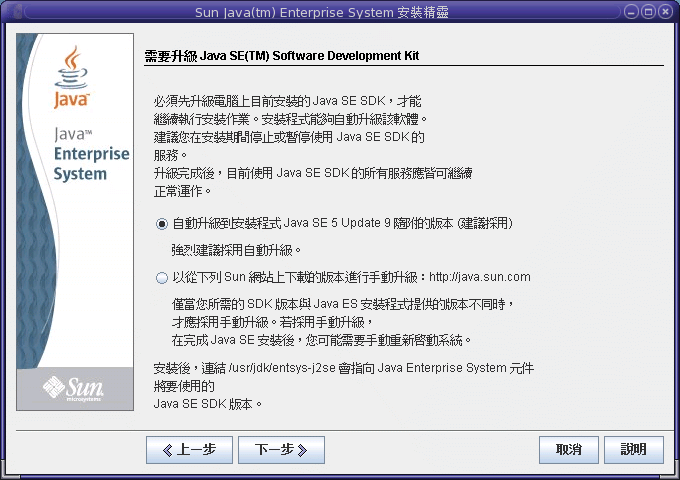680x480 pixels.
Task: Click heading 需要升級 Java SE(TM) Software Development Kit
Action: click(282, 56)
